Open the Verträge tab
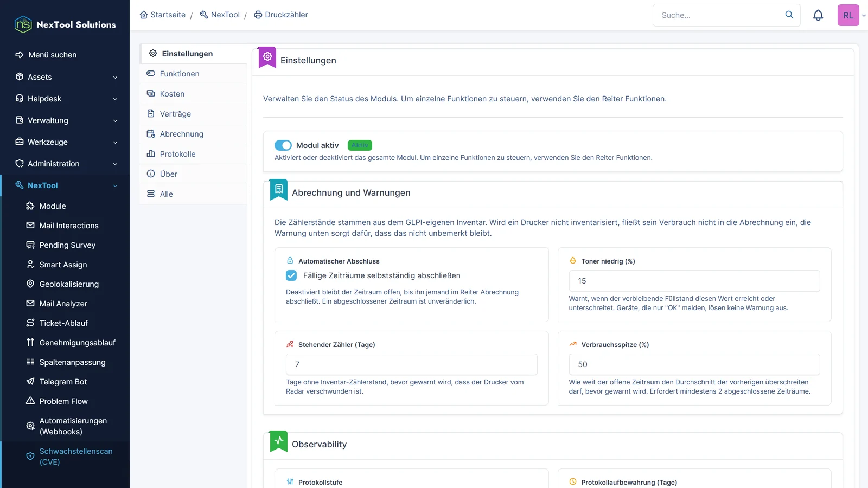 (x=193, y=114)
